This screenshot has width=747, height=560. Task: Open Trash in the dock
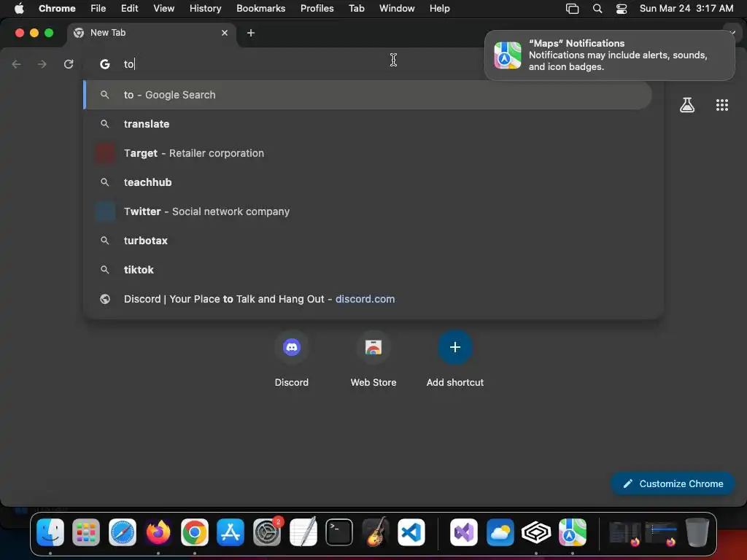(697, 532)
